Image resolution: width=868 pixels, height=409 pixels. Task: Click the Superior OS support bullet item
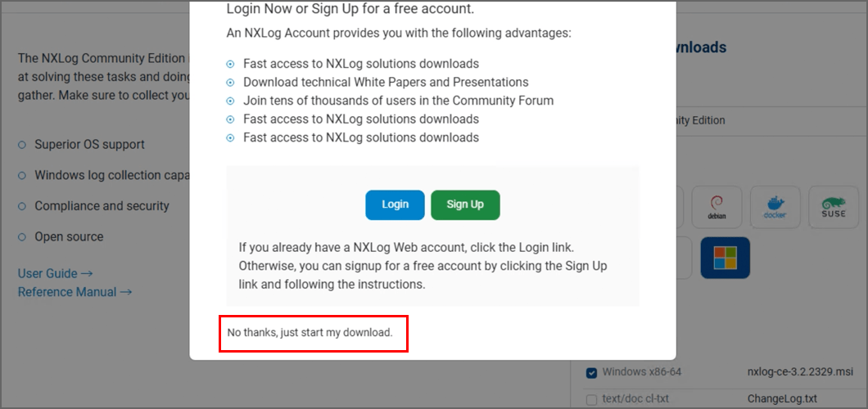(x=89, y=145)
